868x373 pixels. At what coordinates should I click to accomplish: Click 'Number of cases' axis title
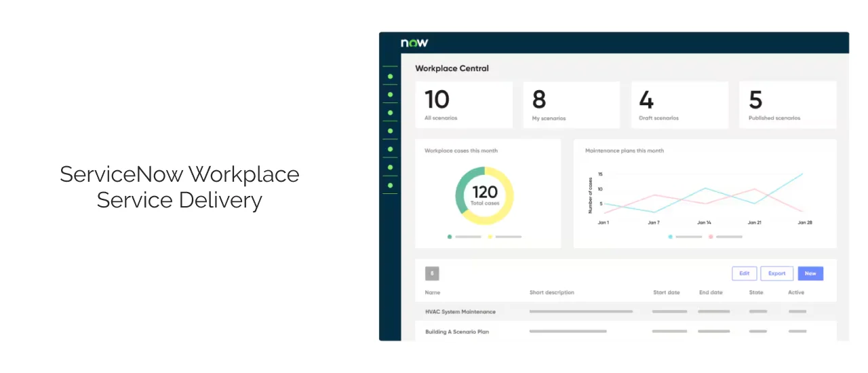[x=590, y=195]
